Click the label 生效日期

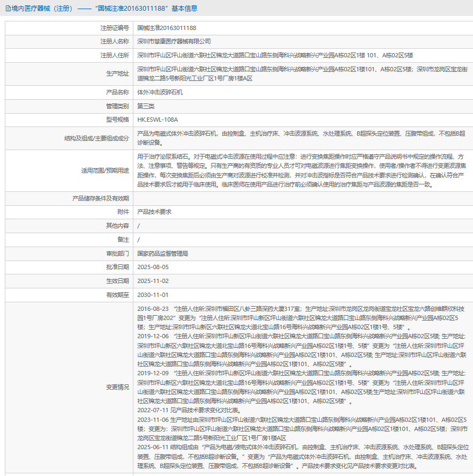(x=117, y=281)
